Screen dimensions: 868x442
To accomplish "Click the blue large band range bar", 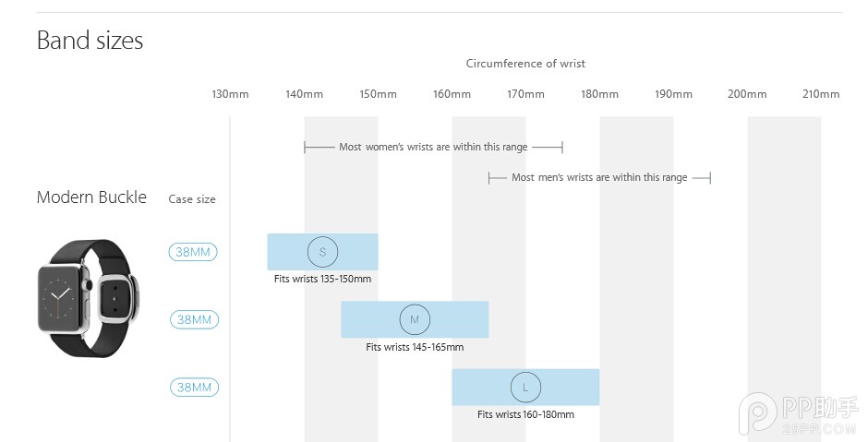I will pyautogui.click(x=525, y=388).
